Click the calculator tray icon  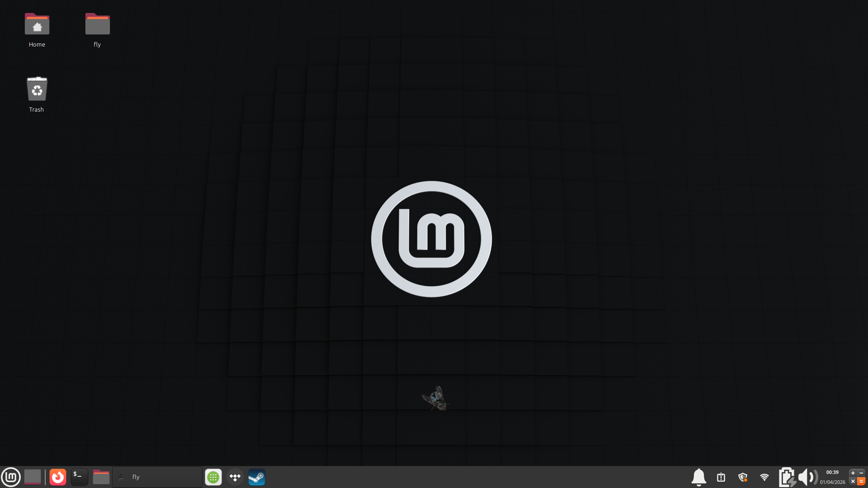pos(857,477)
